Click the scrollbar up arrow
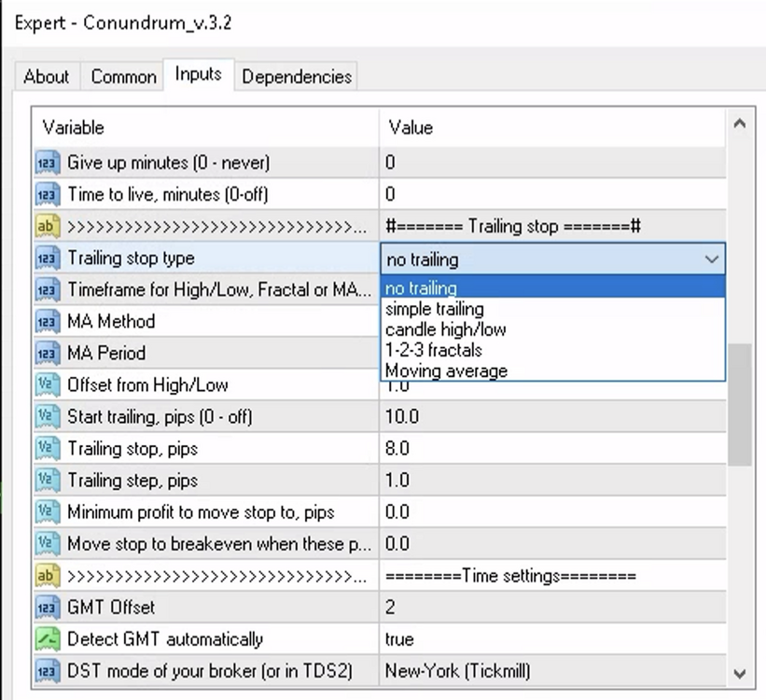Viewport: 766px width, 700px height. point(740,124)
